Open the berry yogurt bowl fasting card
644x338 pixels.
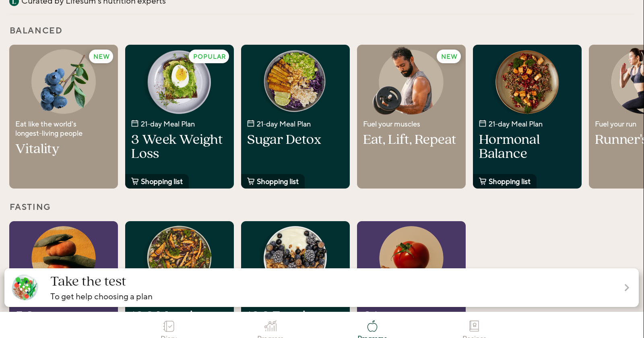click(x=295, y=245)
